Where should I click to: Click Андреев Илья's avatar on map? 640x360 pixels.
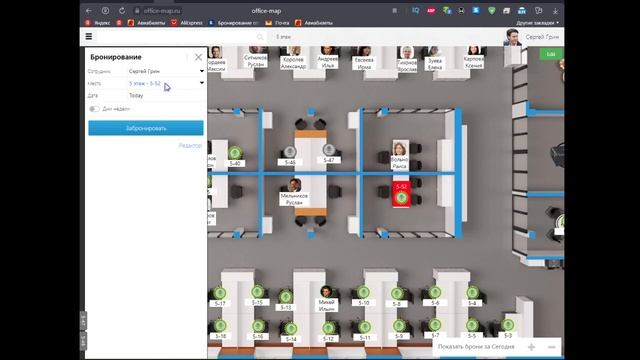tap(328, 51)
